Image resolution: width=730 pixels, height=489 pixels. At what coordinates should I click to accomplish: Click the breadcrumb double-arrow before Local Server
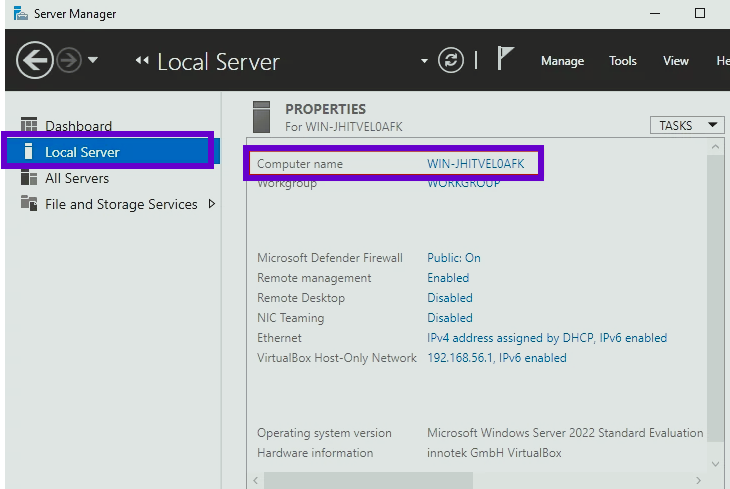[142, 61]
